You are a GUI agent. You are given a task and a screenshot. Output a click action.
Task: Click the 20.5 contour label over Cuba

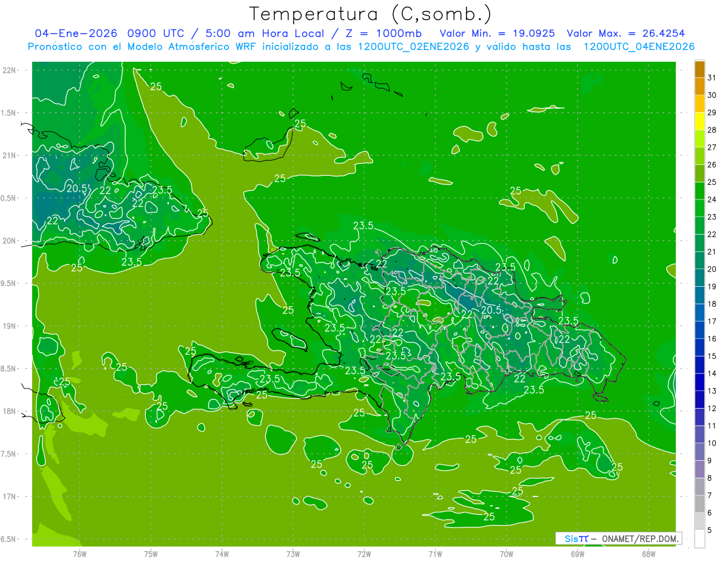click(x=78, y=189)
